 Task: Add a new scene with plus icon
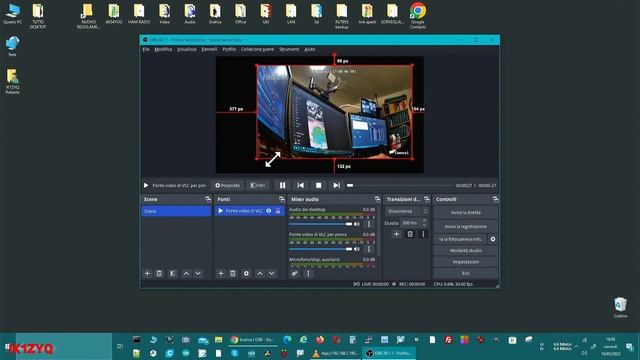point(147,273)
